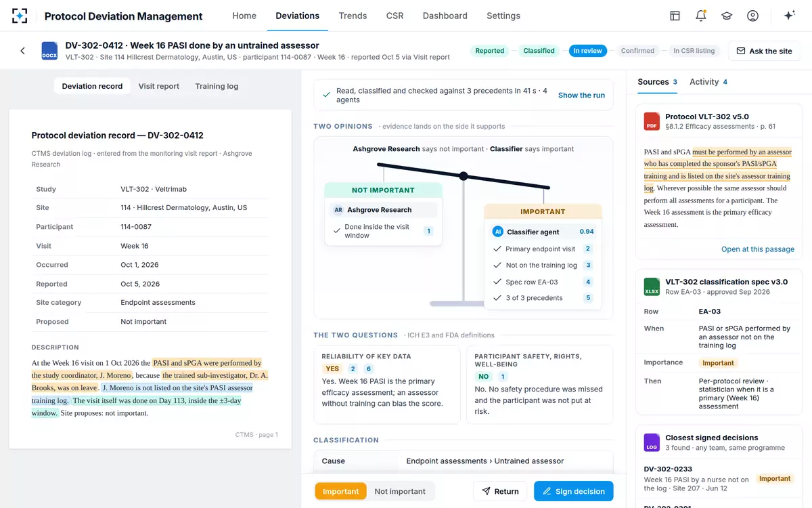Click the Primary endpoint visit evidence row
Screen dimensions: 812x508
coord(543,249)
